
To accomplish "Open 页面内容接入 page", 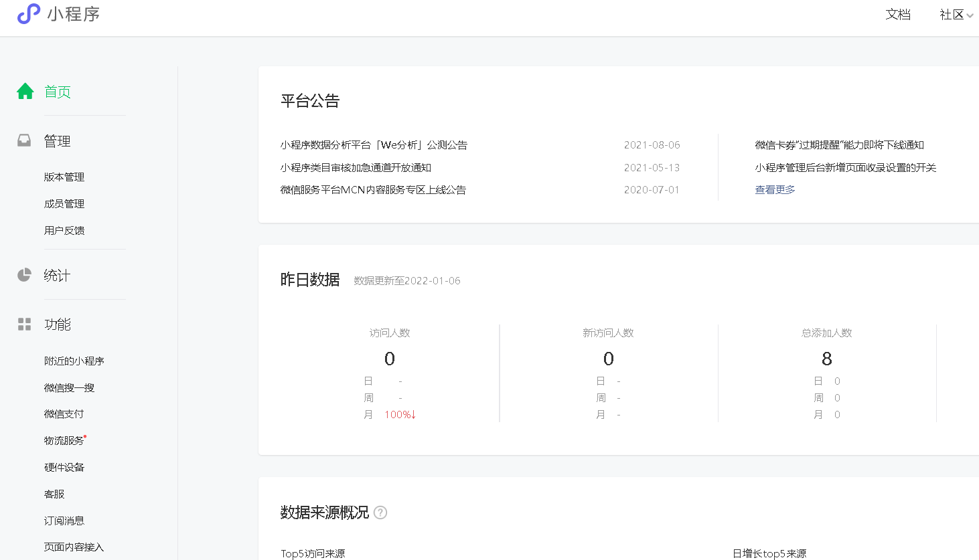I will (74, 547).
